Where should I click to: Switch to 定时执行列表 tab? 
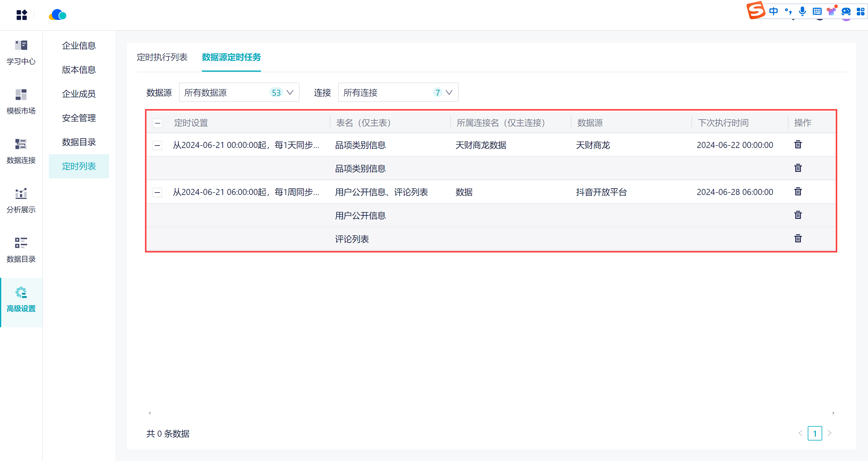pyautogui.click(x=162, y=57)
